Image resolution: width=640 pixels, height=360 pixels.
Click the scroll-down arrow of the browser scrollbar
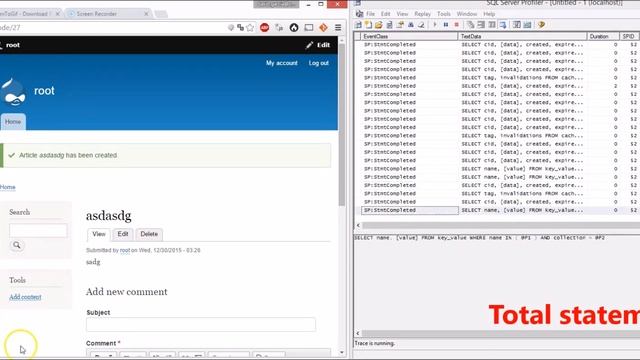[x=342, y=353]
